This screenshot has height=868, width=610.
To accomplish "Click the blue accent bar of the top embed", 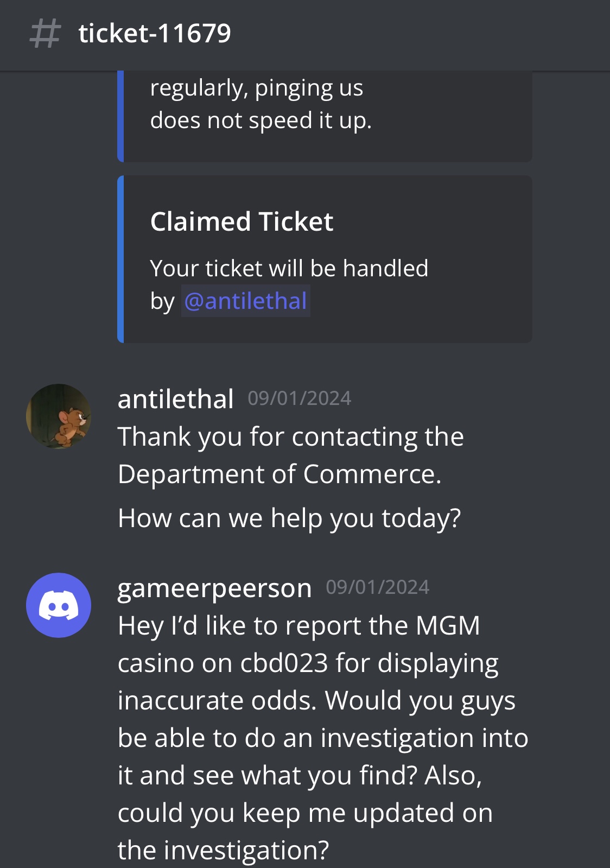I will [120, 116].
